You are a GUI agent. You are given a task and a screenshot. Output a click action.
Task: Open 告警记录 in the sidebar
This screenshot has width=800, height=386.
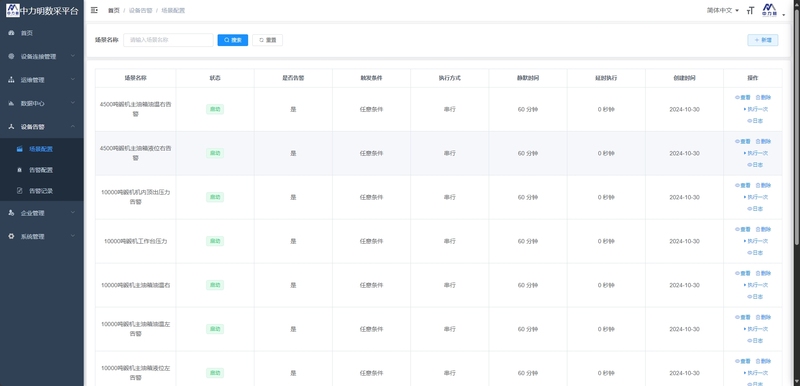click(x=42, y=191)
